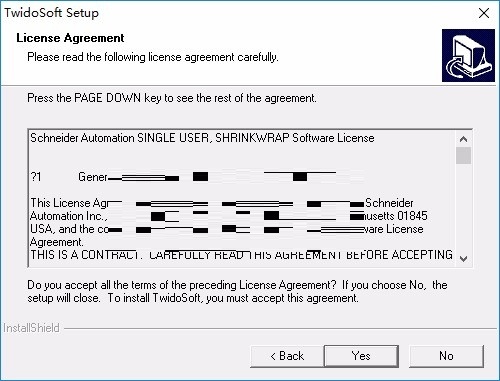Click the license text scrollbar thumb

point(463,155)
